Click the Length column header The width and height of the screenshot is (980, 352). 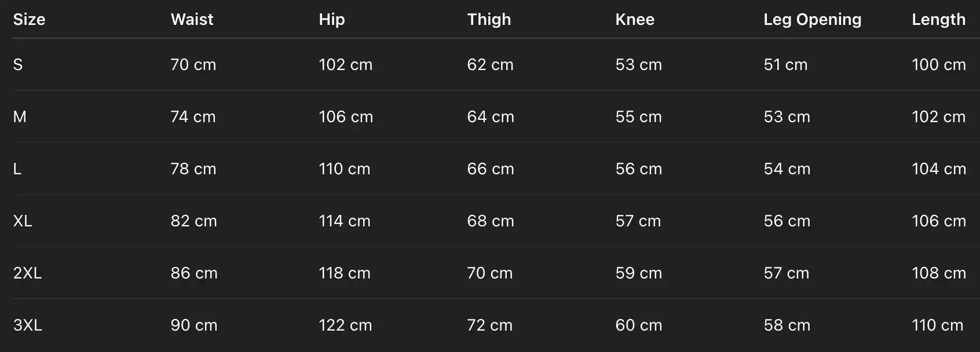pos(938,20)
